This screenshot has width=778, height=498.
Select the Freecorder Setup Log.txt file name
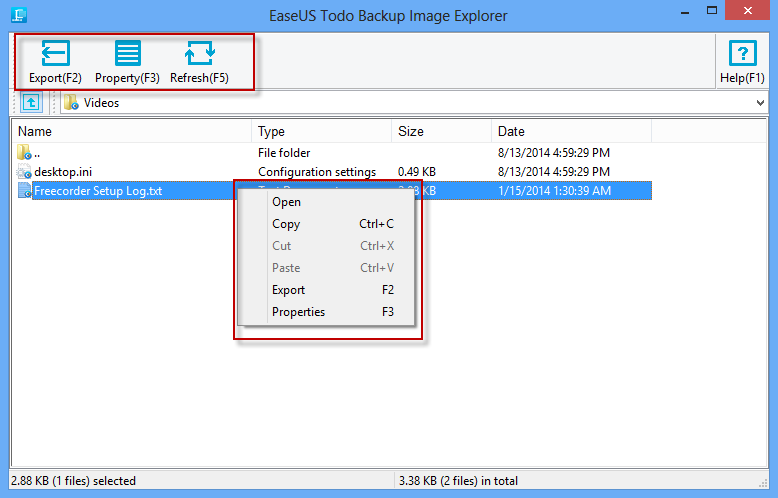(x=98, y=191)
